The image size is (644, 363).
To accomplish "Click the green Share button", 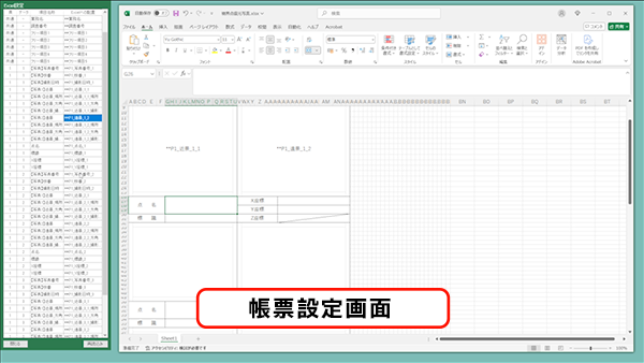I will pyautogui.click(x=619, y=27).
